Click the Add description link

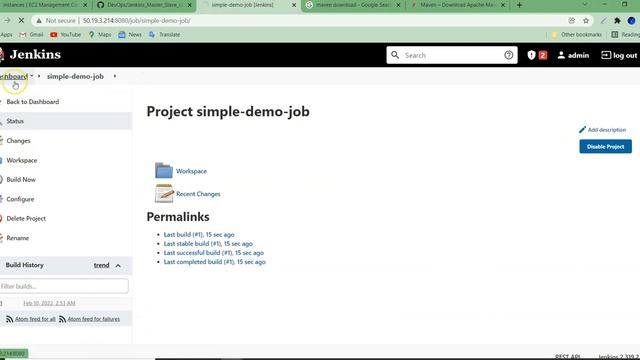(607, 130)
